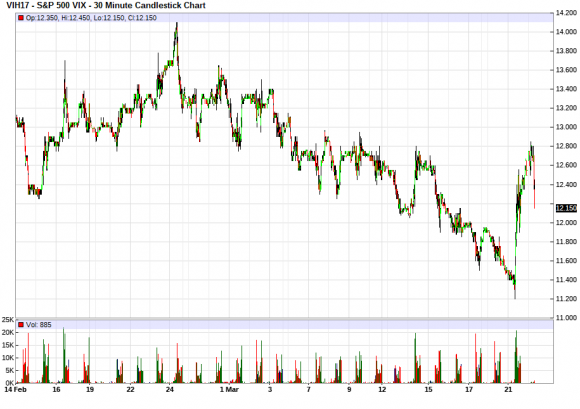This screenshot has height=409, width=580.
Task: Click the 11.600 price axis label
Action: point(566,261)
